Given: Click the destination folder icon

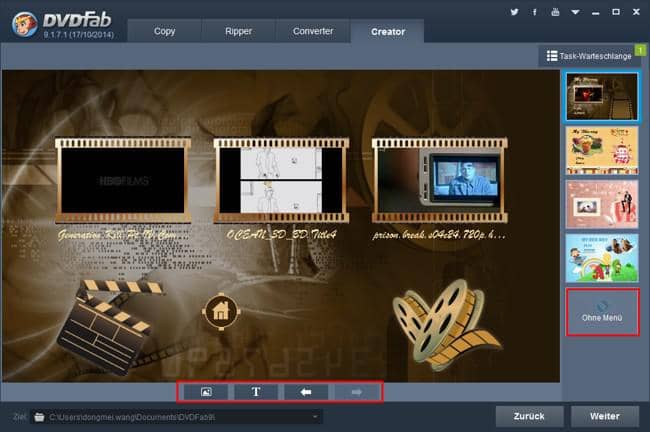Looking at the screenshot, I should tap(39, 417).
